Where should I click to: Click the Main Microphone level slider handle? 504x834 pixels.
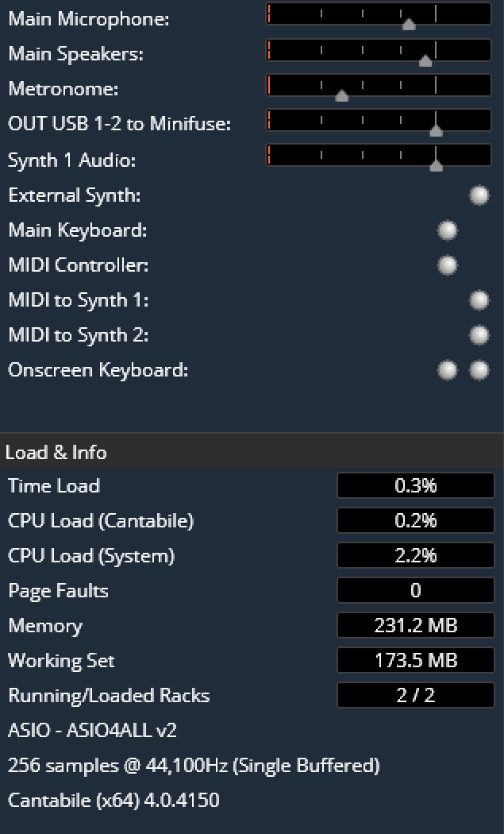click(x=409, y=24)
